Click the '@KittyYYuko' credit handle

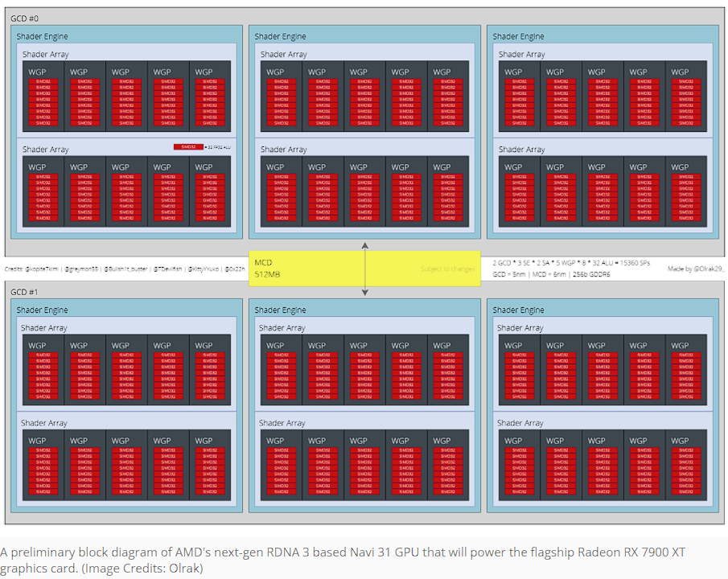(204, 269)
